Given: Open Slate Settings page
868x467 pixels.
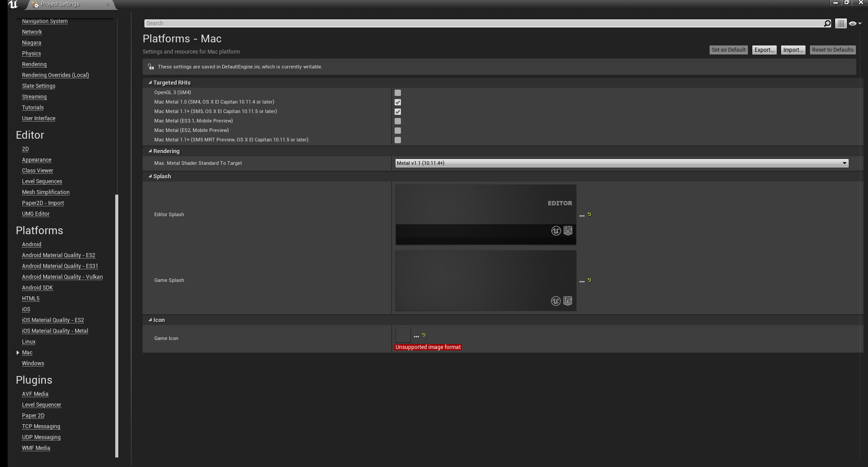Looking at the screenshot, I should coord(39,86).
